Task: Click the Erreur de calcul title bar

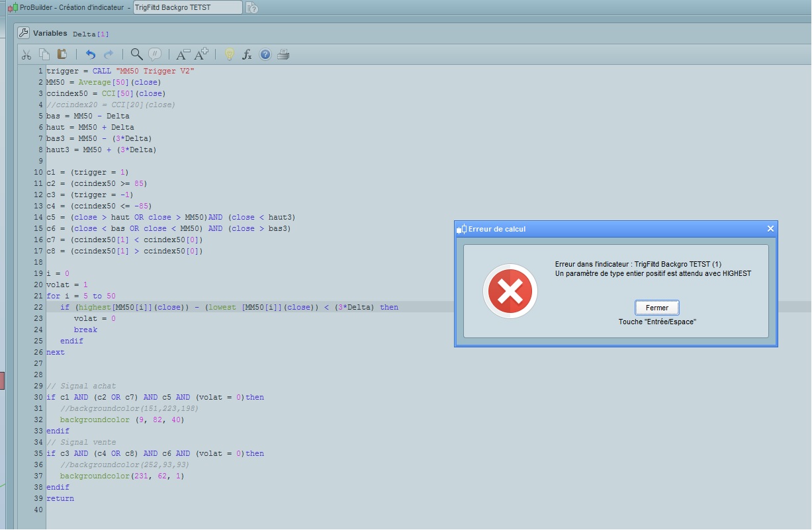Action: (615, 229)
